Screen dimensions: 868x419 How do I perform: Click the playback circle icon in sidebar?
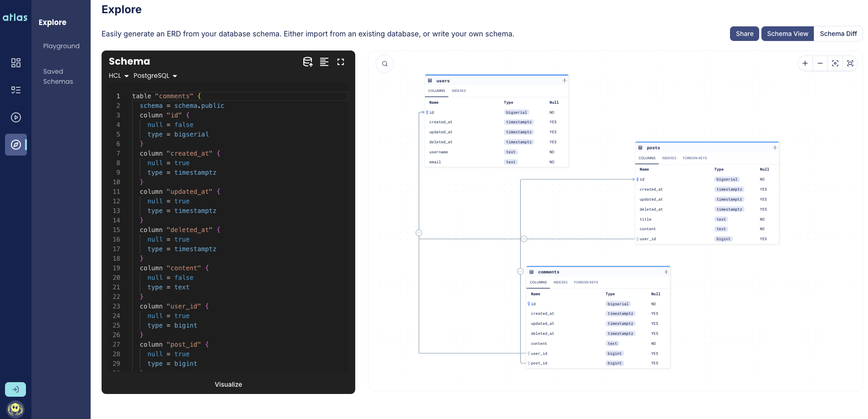coord(16,117)
